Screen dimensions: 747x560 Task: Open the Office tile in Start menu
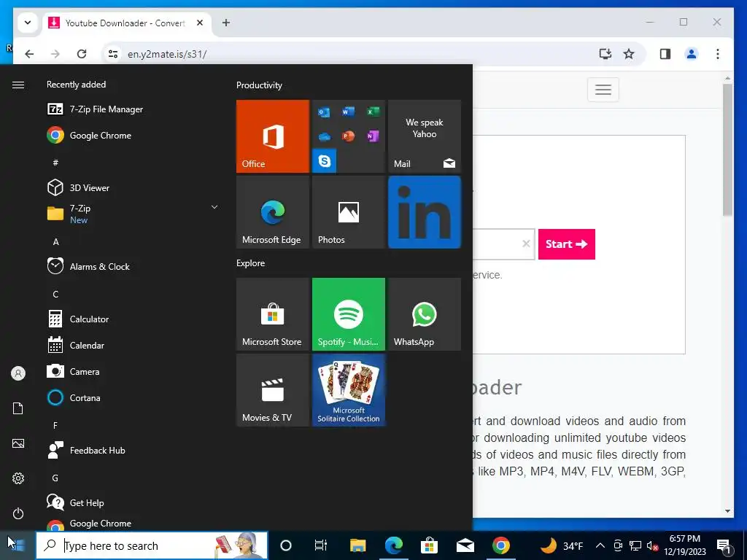tap(273, 136)
